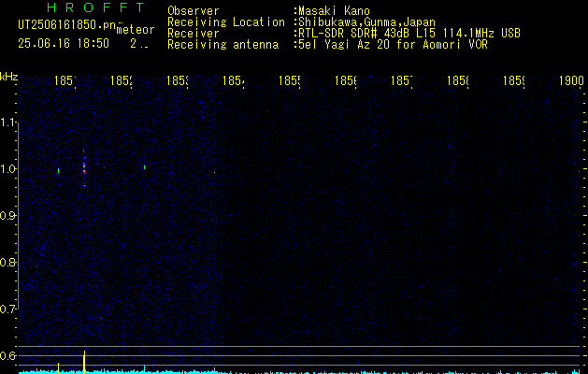The image size is (588, 374).
Task: Click the cyan spike in the bottom power graph
Action: pos(144,368)
